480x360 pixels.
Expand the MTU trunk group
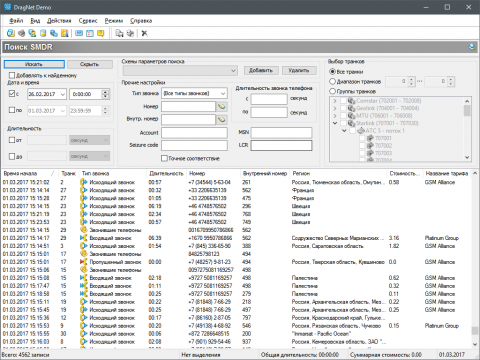[335, 116]
